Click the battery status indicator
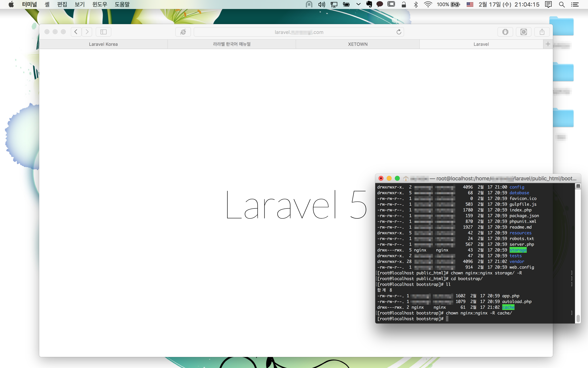 pos(449,4)
